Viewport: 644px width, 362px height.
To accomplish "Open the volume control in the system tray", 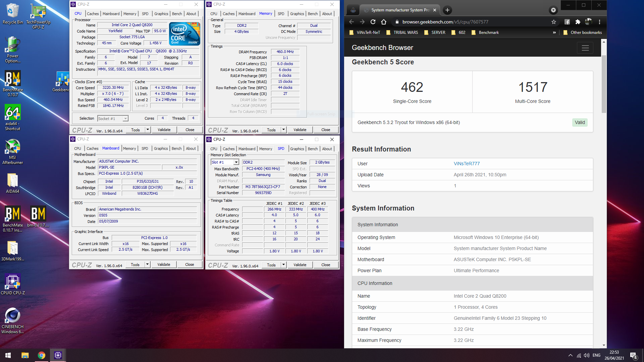I will 587,355.
